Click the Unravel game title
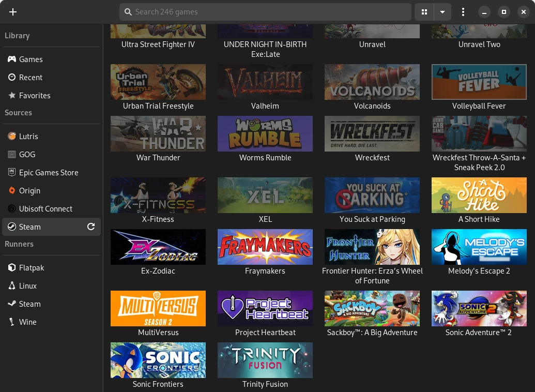 click(x=372, y=44)
